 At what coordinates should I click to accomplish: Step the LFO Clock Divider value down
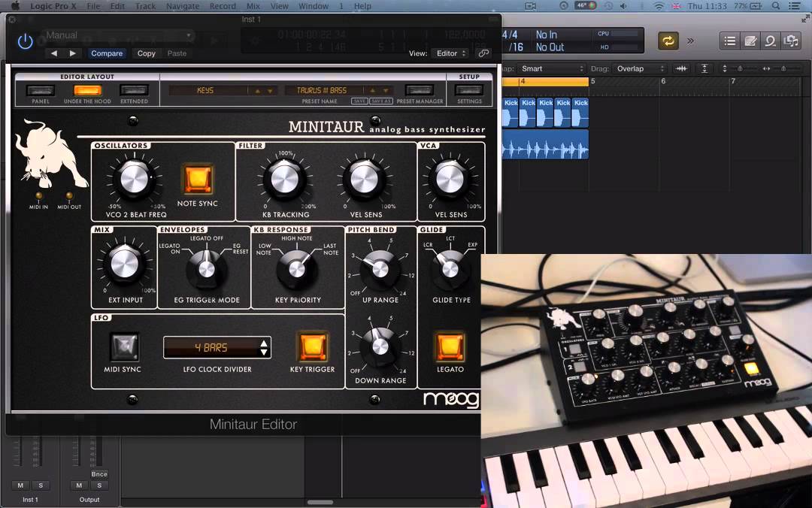point(264,352)
